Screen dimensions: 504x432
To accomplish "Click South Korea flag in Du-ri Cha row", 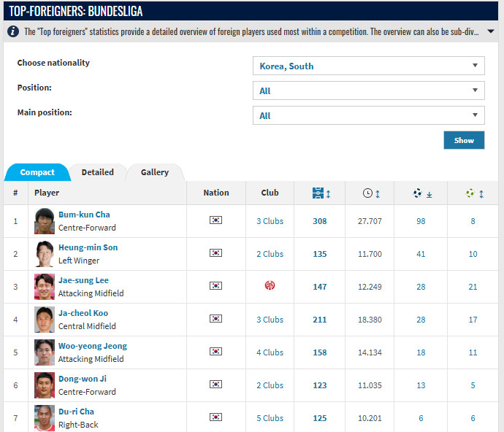I will click(215, 417).
